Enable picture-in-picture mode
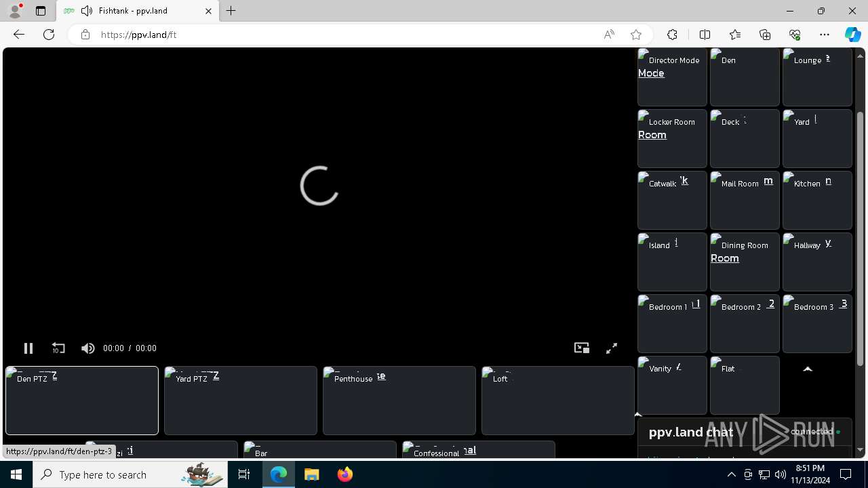Viewport: 868px width, 488px height. [x=581, y=348]
